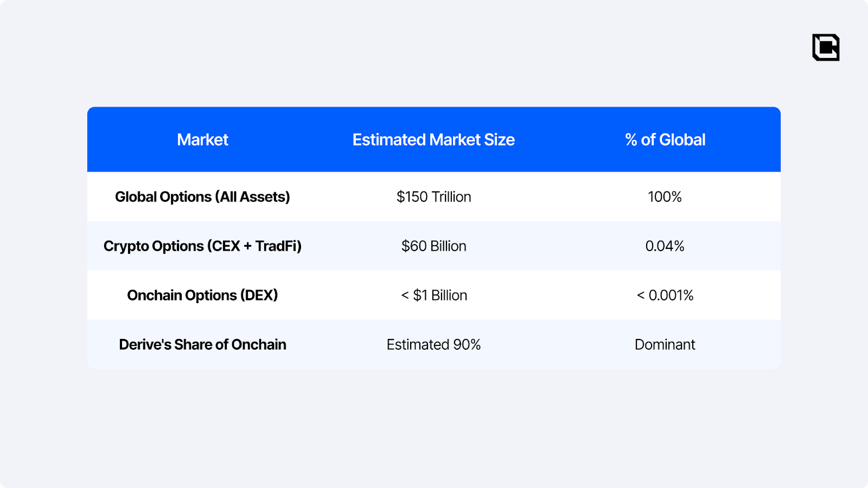The width and height of the screenshot is (868, 488).
Task: Click the 100% cell
Action: coord(665,197)
